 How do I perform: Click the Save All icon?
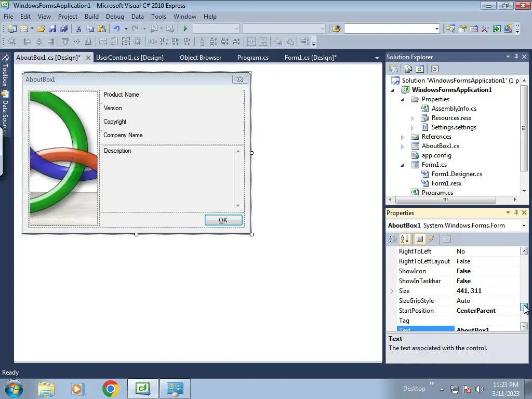pyautogui.click(x=64, y=29)
